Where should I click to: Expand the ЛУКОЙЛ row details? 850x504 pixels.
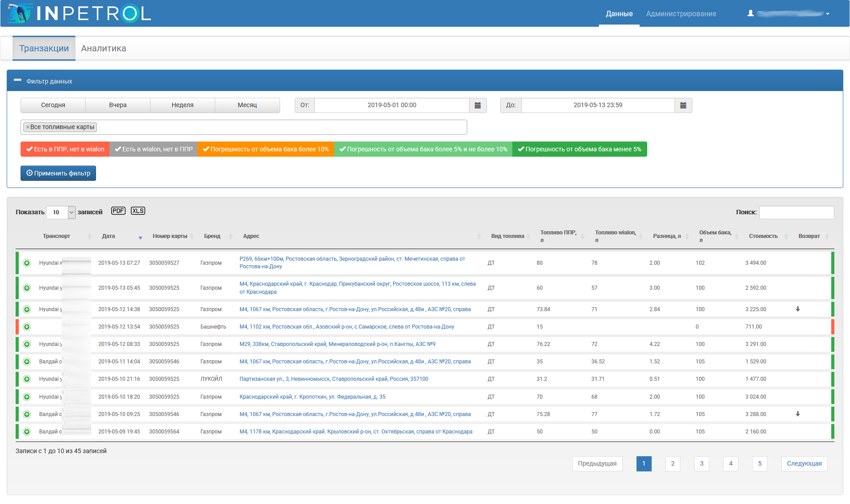(x=27, y=379)
